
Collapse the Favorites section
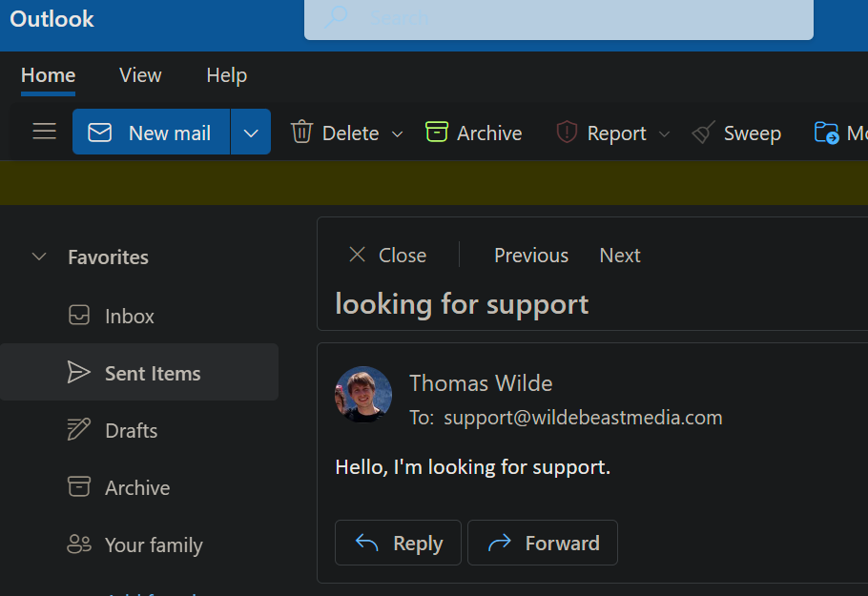click(39, 257)
